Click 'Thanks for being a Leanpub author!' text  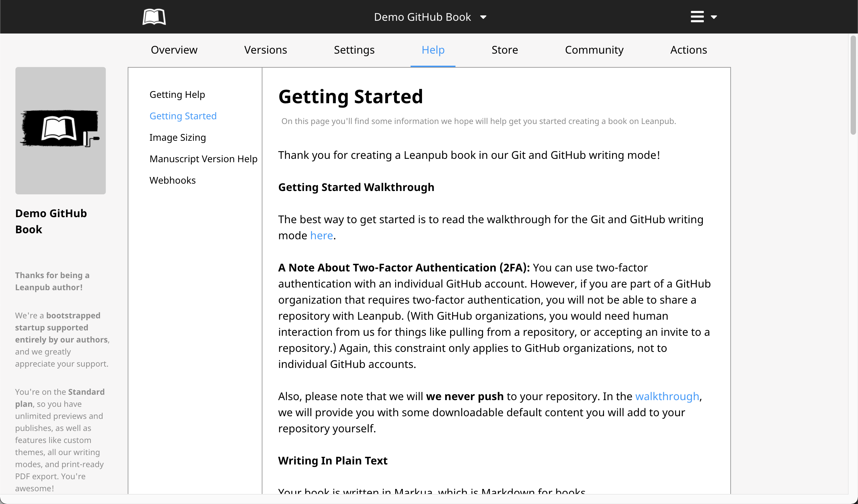(x=52, y=281)
